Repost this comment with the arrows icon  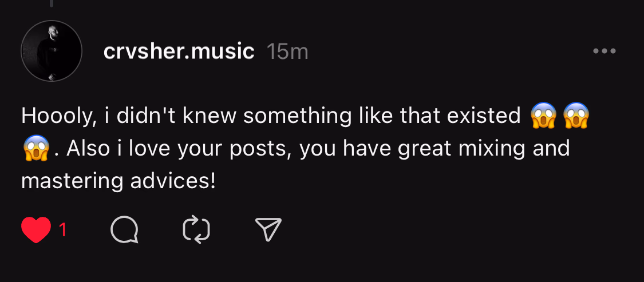196,231
